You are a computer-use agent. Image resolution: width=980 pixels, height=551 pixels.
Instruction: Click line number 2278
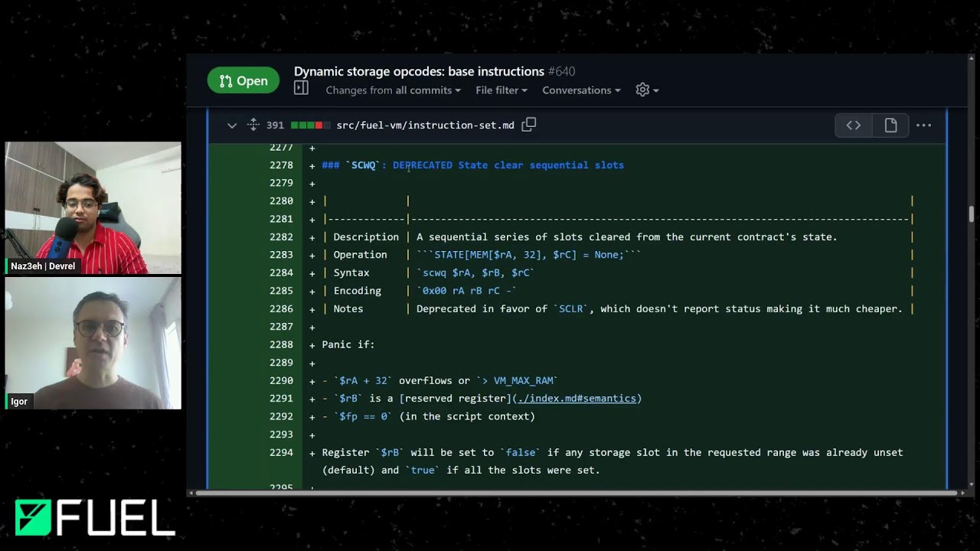point(281,165)
